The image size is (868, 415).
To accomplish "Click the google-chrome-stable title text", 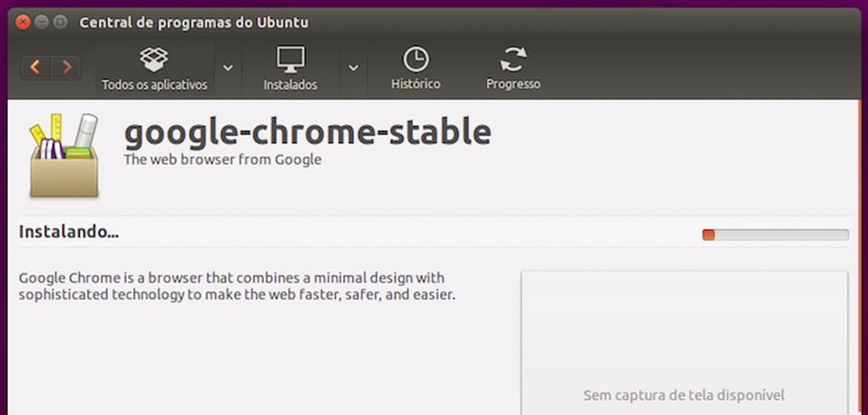I will 308,133.
